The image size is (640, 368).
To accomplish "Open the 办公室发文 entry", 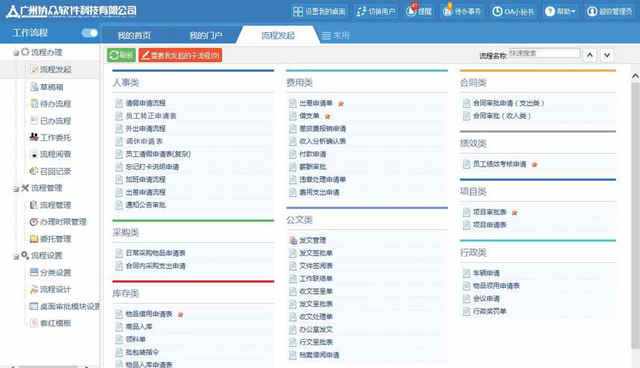I will (x=316, y=329).
